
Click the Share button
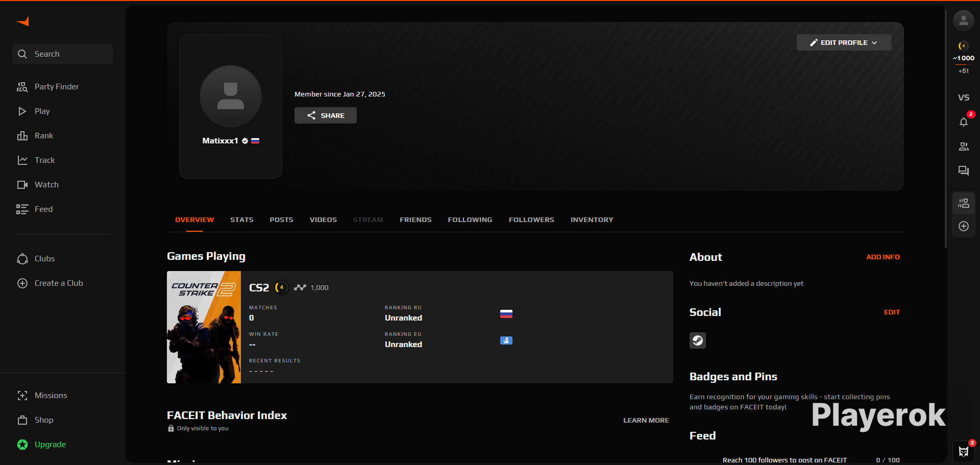tap(325, 116)
